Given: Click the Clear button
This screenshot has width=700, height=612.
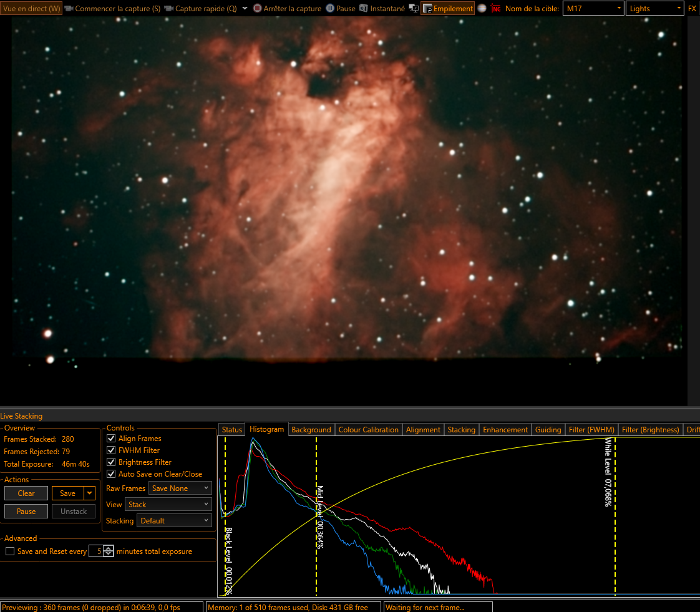Looking at the screenshot, I should click(26, 493).
